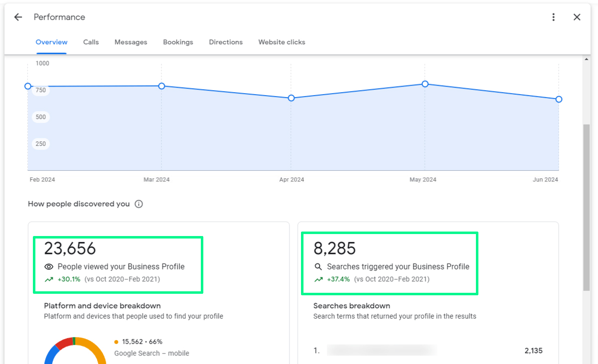Click Search terms that returned your profile description

[x=395, y=316]
